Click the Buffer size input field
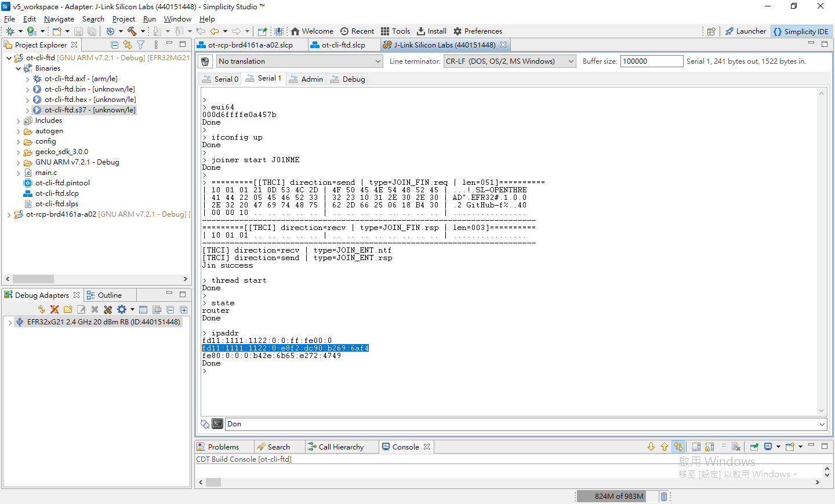 [x=652, y=61]
